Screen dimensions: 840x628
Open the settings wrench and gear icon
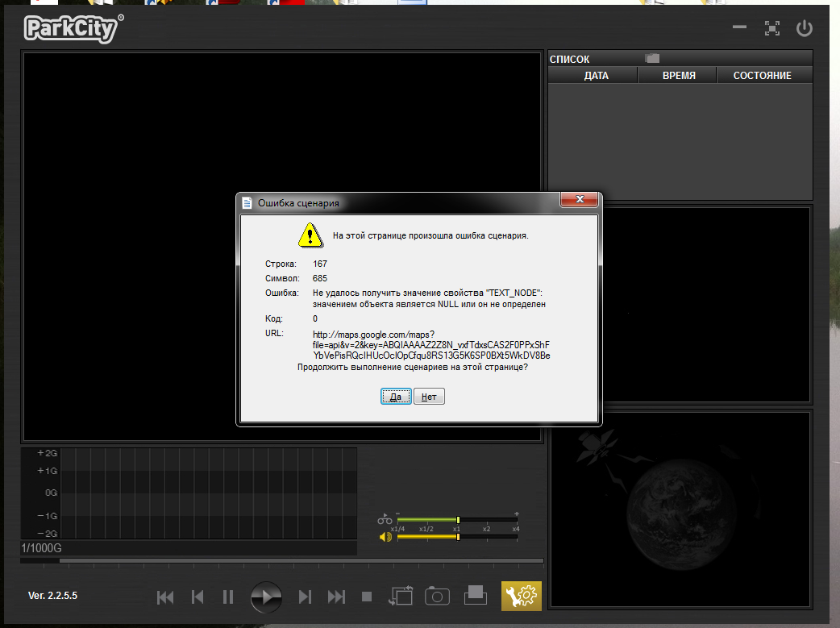[522, 596]
